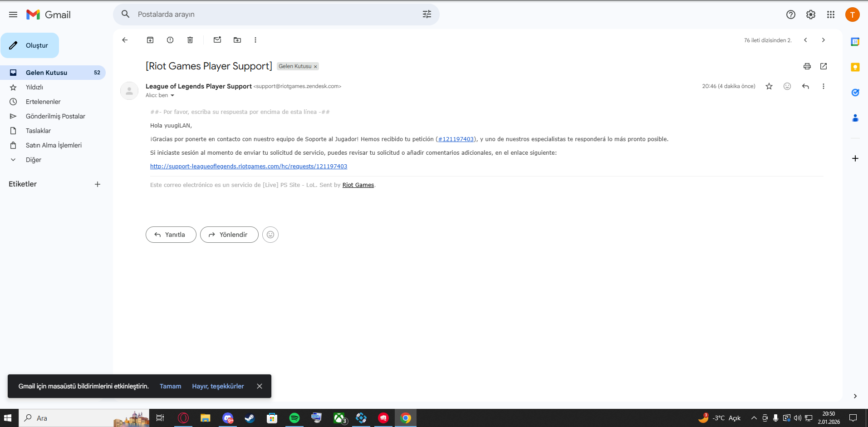Follow the Riot Games footer link
This screenshot has width=868, height=427.
pos(358,185)
